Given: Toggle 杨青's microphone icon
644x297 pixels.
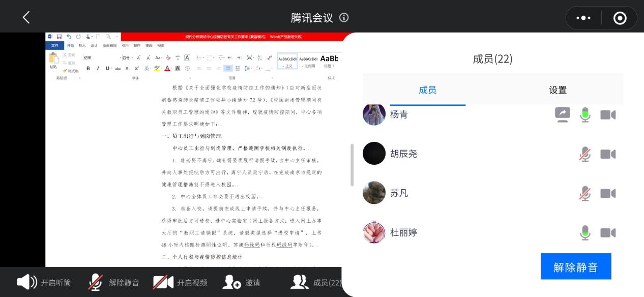Looking at the screenshot, I should click(585, 114).
